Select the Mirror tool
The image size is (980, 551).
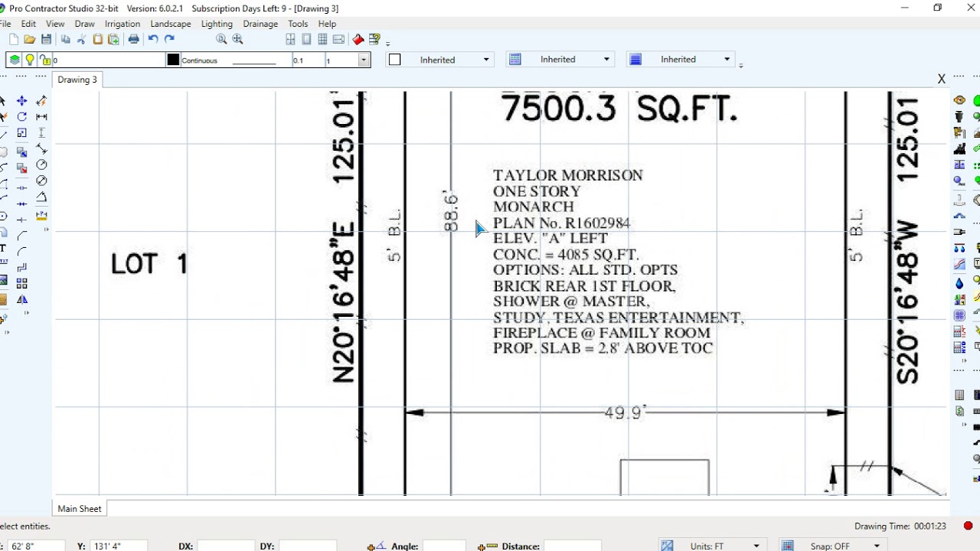pos(21,299)
